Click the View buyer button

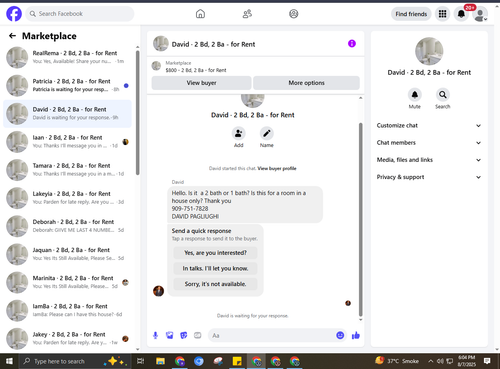coord(201,83)
